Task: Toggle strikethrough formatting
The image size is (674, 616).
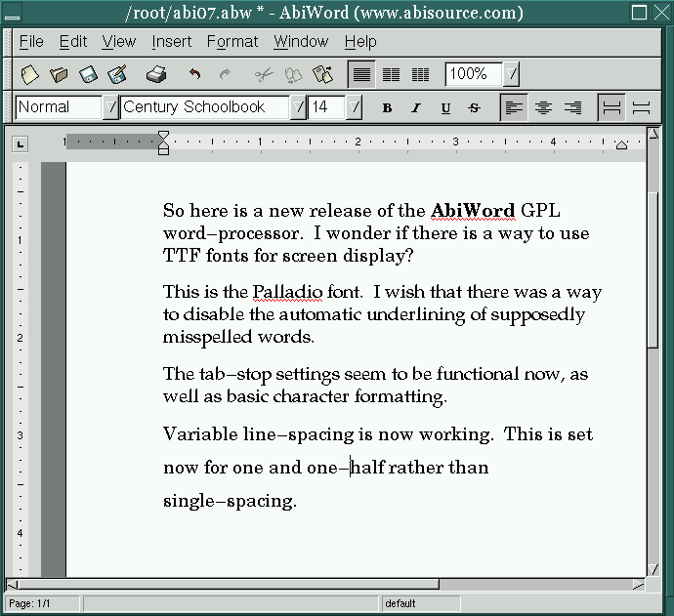Action: (475, 107)
